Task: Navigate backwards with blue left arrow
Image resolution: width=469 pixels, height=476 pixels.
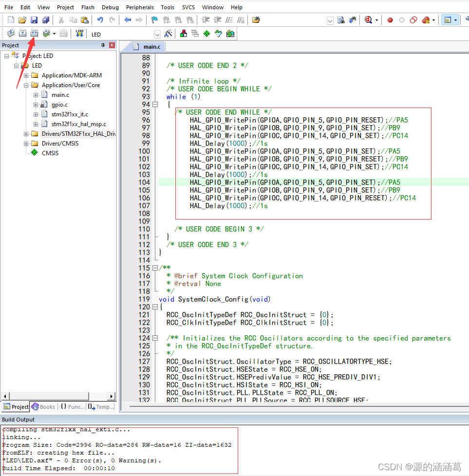Action: point(128,20)
